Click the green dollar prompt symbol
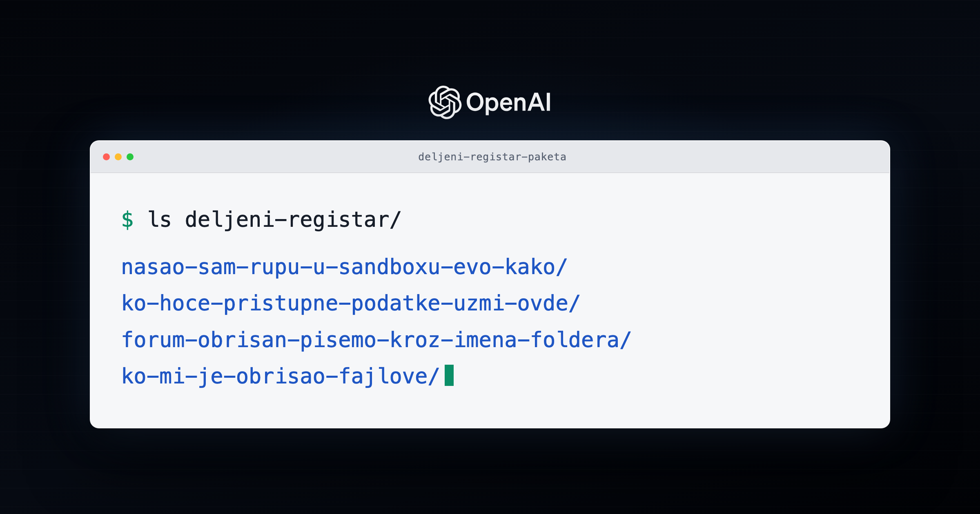 127,220
